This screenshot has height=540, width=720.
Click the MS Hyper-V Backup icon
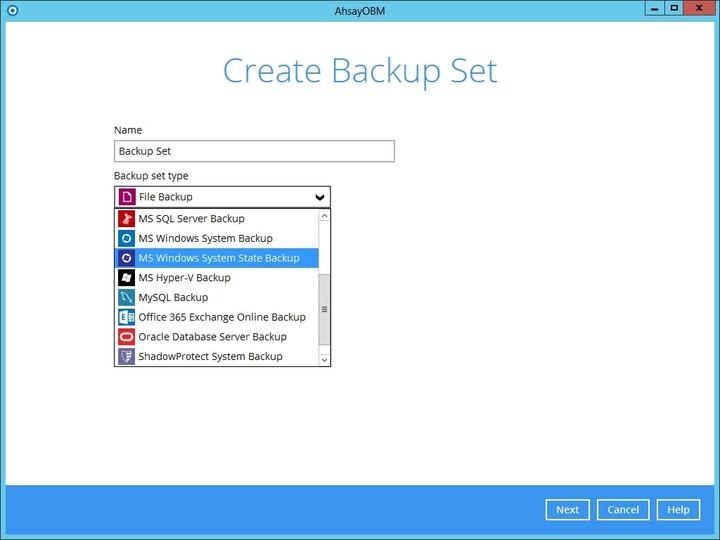tap(126, 277)
